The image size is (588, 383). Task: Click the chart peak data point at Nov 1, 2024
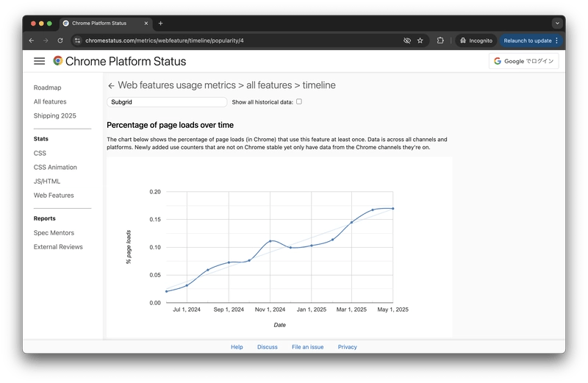click(270, 241)
